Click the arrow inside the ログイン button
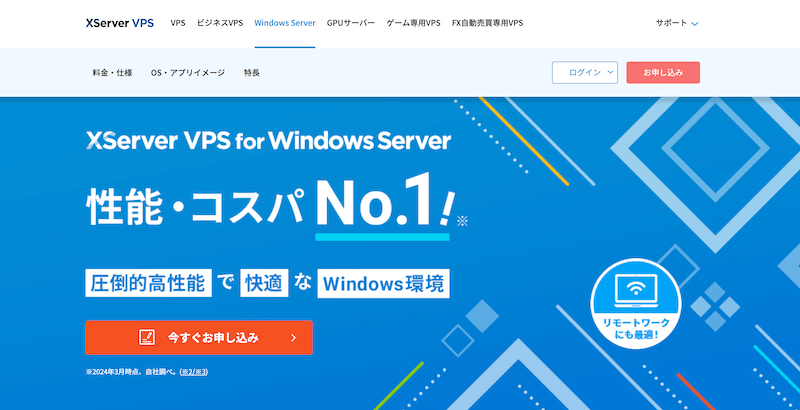 click(x=610, y=72)
